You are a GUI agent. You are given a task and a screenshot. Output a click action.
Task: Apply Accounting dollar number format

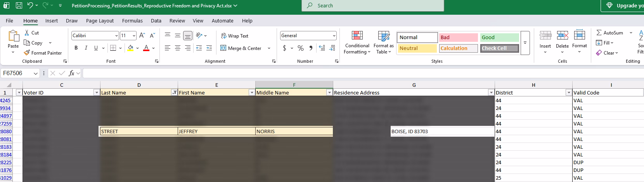click(285, 48)
